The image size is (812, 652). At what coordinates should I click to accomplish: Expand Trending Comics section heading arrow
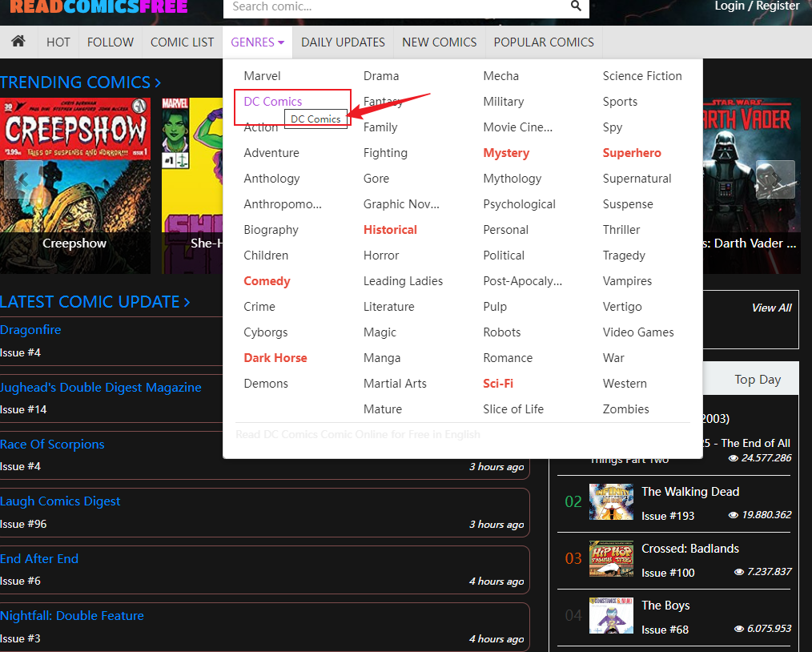coord(158,83)
